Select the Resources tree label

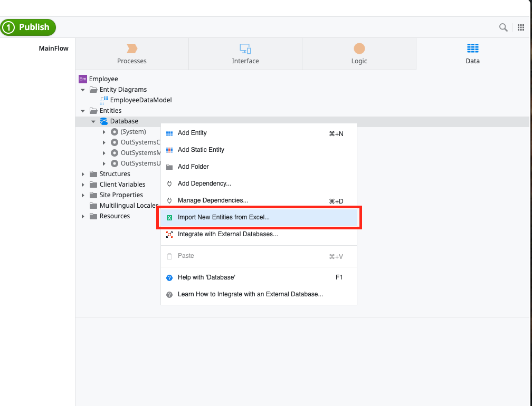coord(115,216)
